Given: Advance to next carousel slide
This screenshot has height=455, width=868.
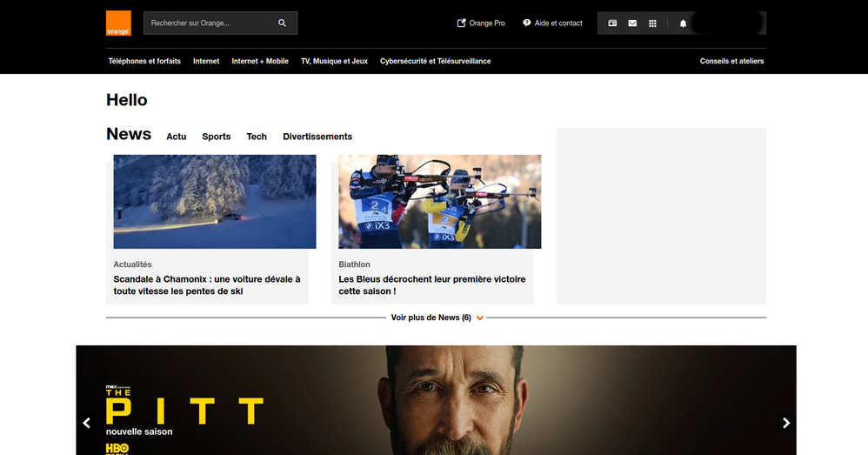Looking at the screenshot, I should (x=786, y=423).
